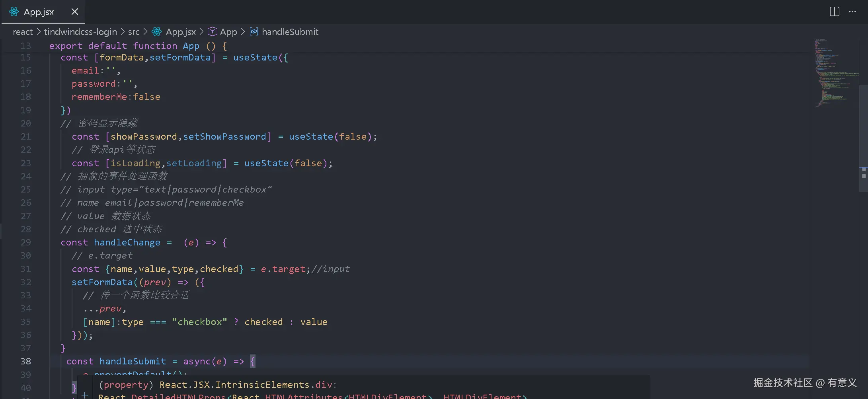Close the App.jsx editor tab
The image size is (868, 399).
coord(74,12)
